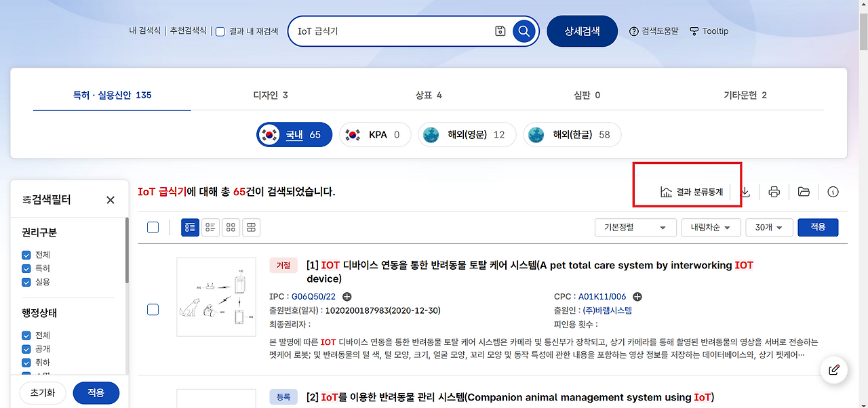Click the floating pencil edit button
868x408 pixels.
833,370
